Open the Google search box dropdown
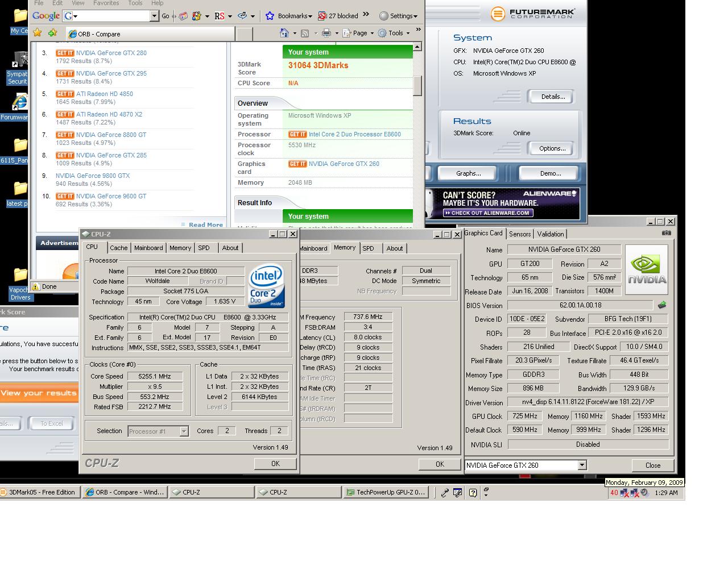Screen dimensions: 728x582 (x=154, y=16)
